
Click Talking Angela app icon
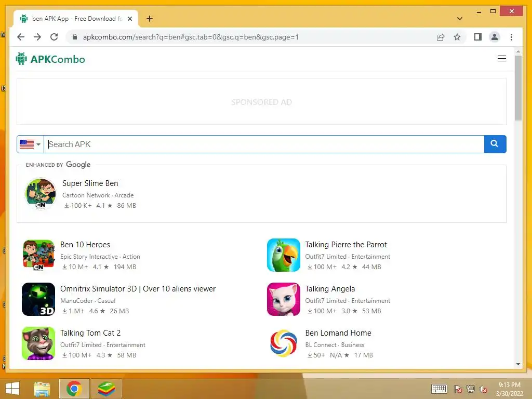284,299
